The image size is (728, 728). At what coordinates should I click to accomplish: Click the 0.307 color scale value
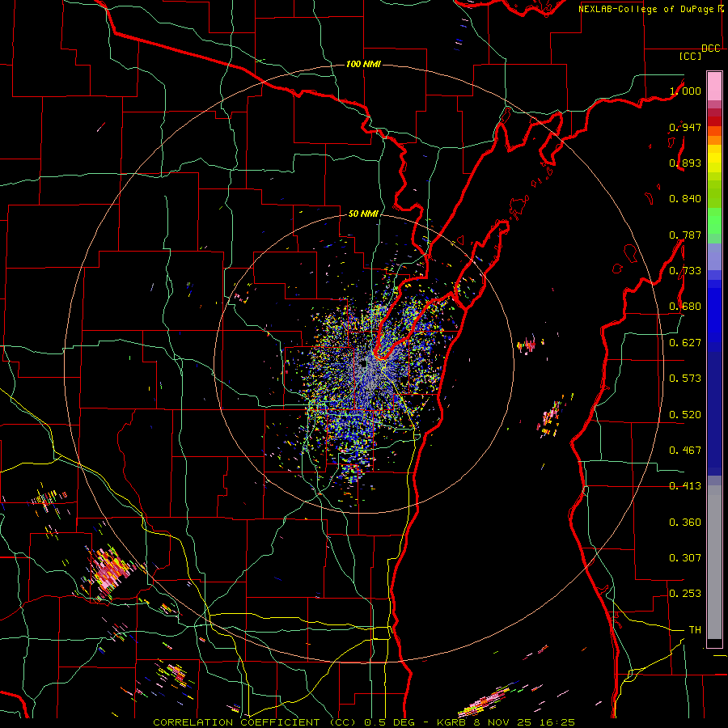(685, 558)
